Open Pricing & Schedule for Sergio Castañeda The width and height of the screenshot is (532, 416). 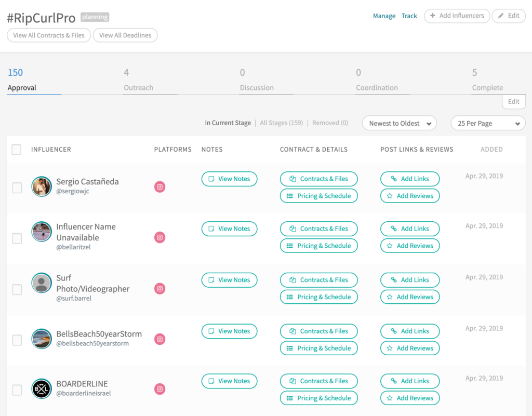coord(318,196)
